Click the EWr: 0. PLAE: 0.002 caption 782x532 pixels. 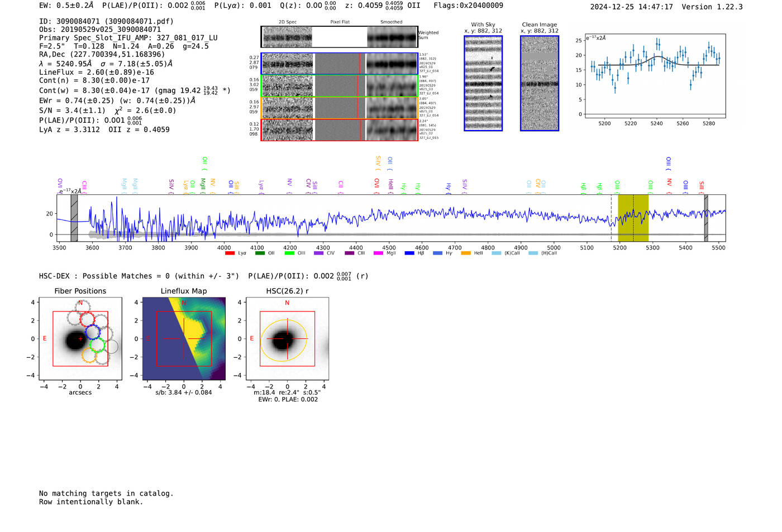point(288,399)
